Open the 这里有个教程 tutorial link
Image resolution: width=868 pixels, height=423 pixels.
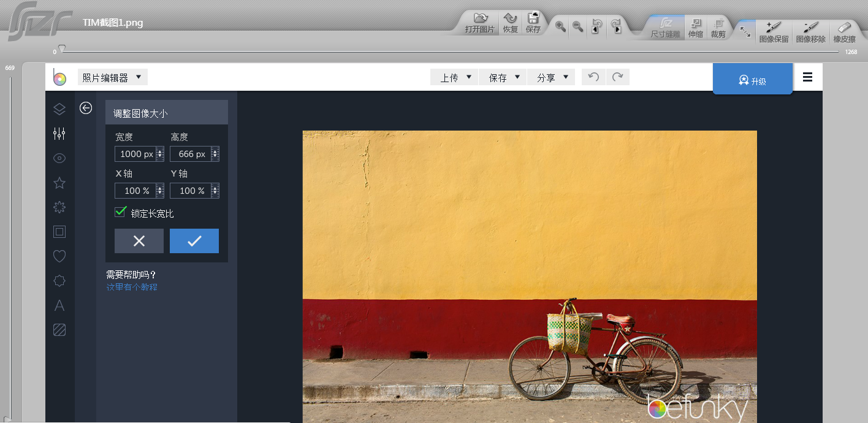click(x=132, y=287)
